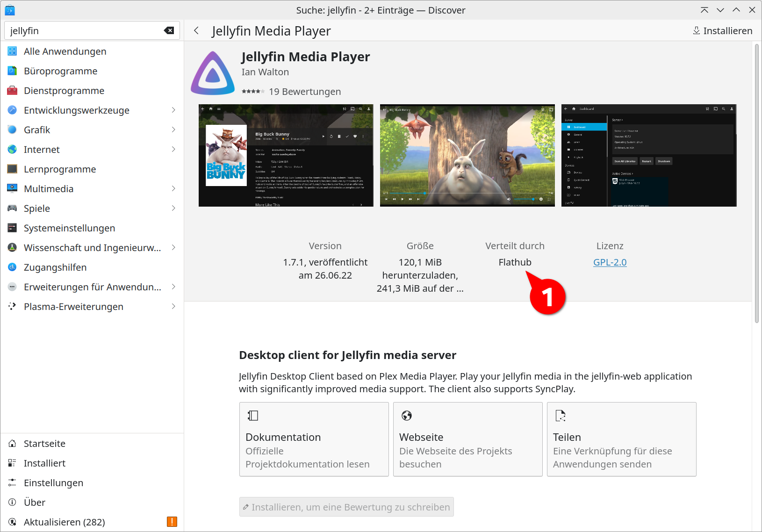
Task: Click the four-star rating icon
Action: (253, 92)
